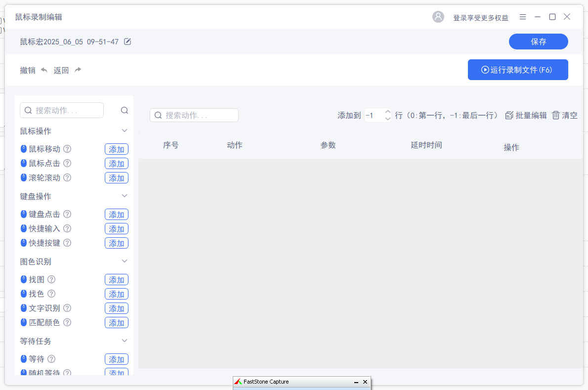Collapse the 等待任务 section
This screenshot has height=390, width=588.
(125, 341)
